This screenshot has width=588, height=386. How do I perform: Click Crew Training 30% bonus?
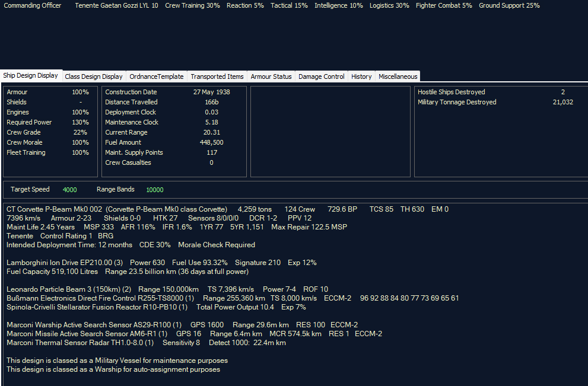tap(192, 5)
